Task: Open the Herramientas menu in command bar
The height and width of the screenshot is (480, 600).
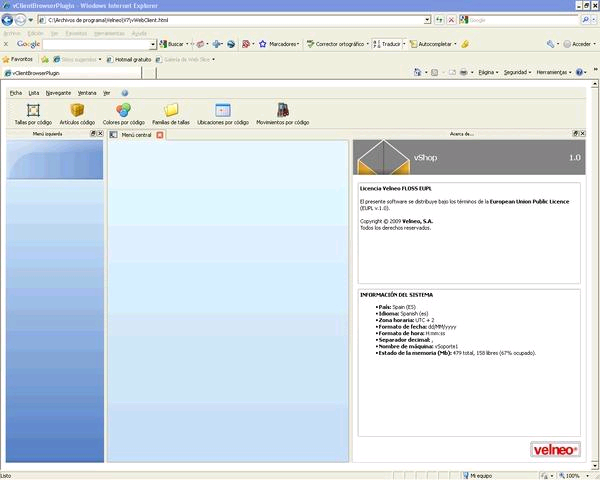Action: click(x=554, y=72)
